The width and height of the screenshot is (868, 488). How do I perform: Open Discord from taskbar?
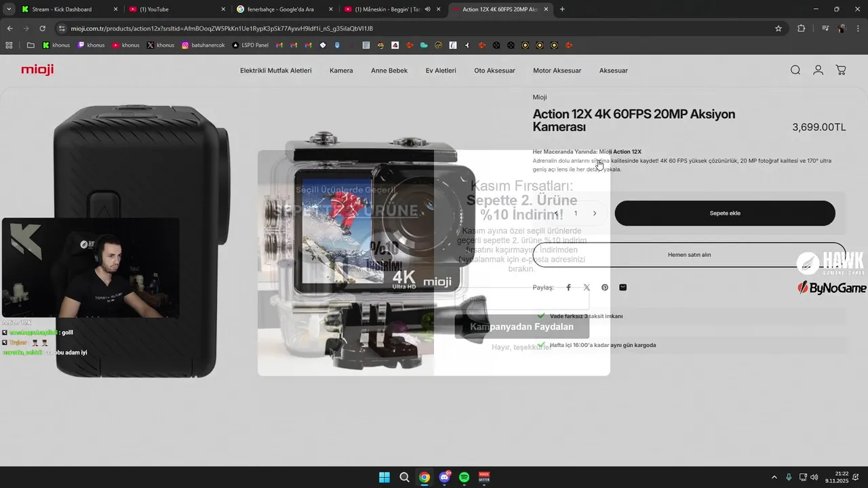[444, 477]
